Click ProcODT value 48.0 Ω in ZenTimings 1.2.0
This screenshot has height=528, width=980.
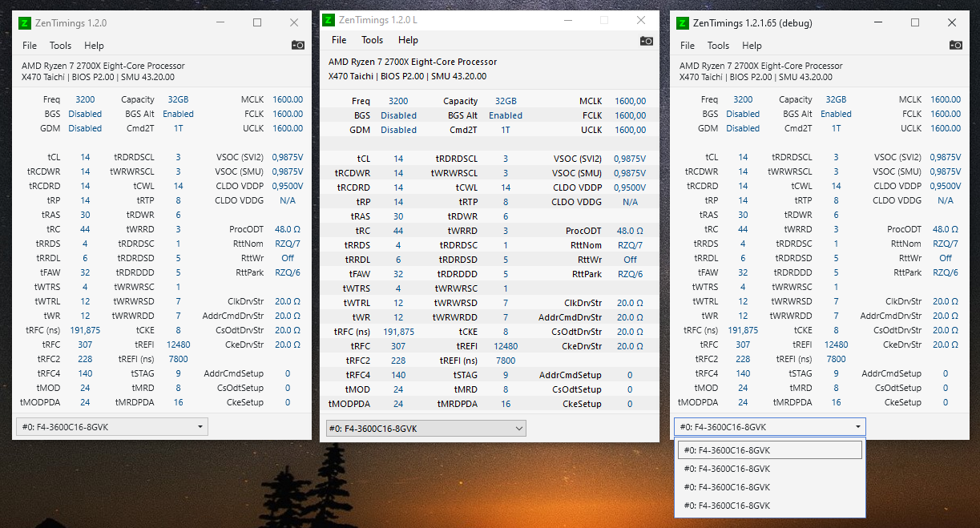click(288, 229)
